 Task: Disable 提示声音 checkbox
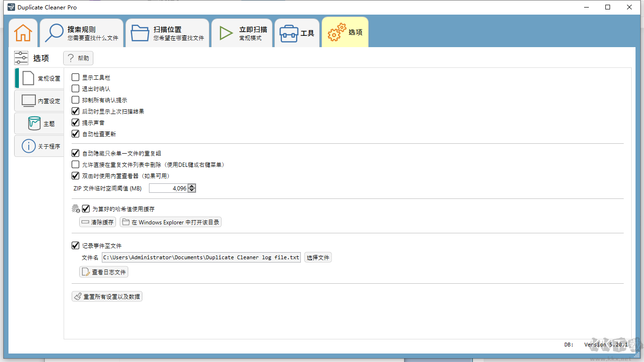75,123
